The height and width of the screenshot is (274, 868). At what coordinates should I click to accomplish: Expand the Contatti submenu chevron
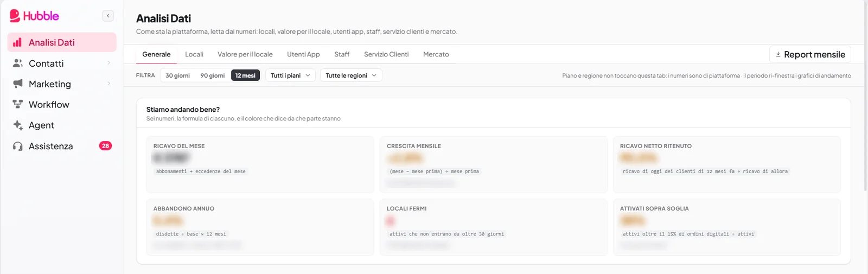pyautogui.click(x=108, y=63)
